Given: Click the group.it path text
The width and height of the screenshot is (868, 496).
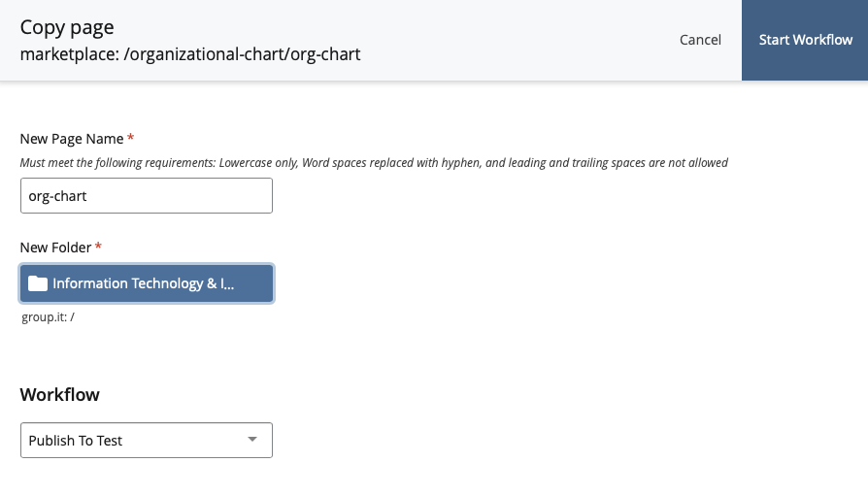Looking at the screenshot, I should [x=48, y=317].
